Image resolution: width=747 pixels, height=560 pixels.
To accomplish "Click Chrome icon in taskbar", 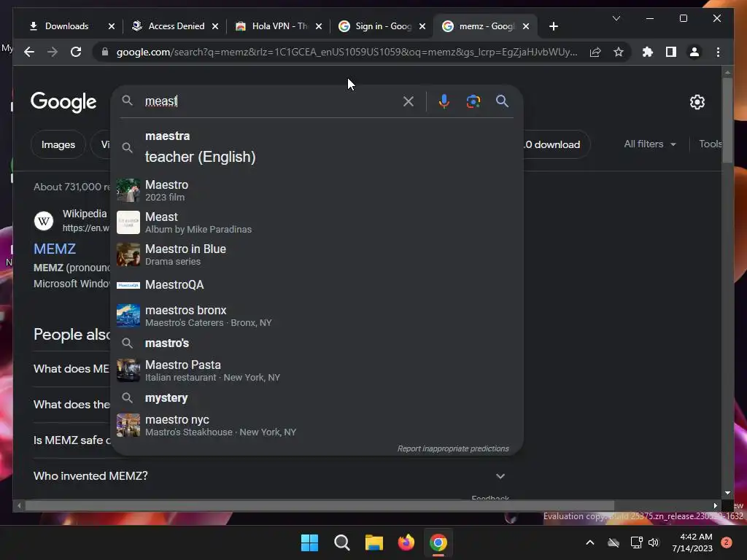I will 438,542.
